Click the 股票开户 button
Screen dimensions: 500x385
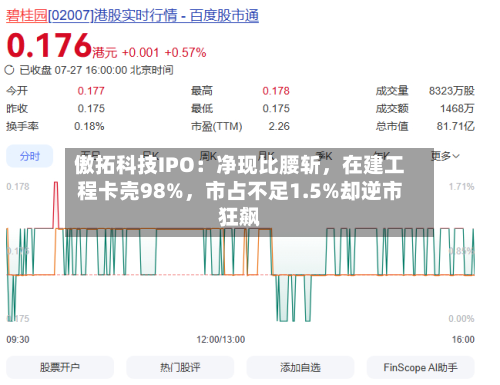point(60,367)
